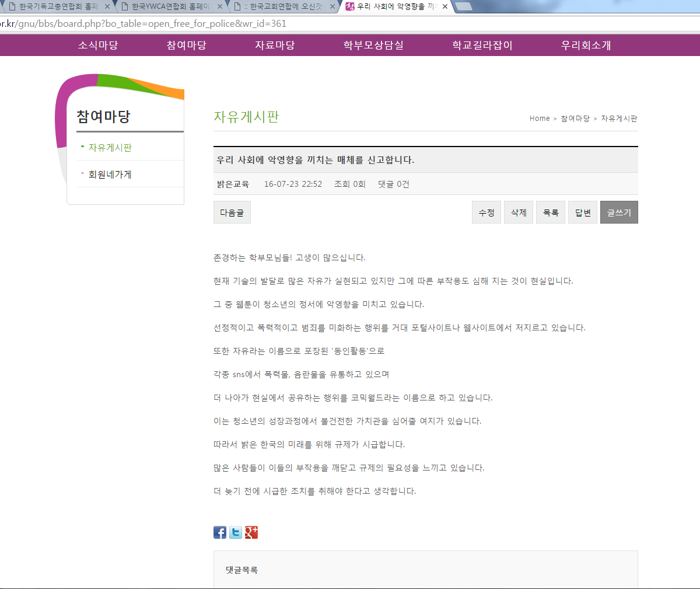700x589 pixels.
Task: Reply to post with 답변 button
Action: click(583, 212)
